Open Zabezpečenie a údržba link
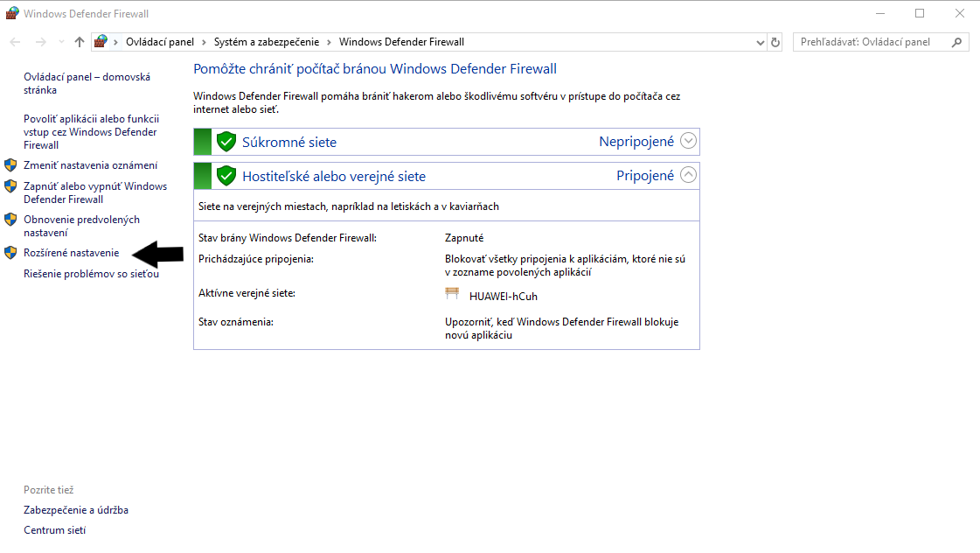Screen dimensions: 980x553 [x=76, y=510]
